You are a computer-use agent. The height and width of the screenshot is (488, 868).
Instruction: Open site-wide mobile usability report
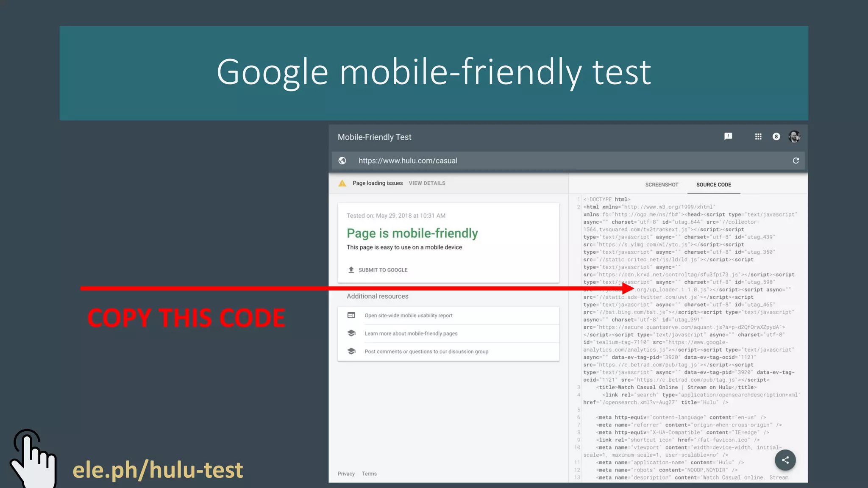(409, 316)
